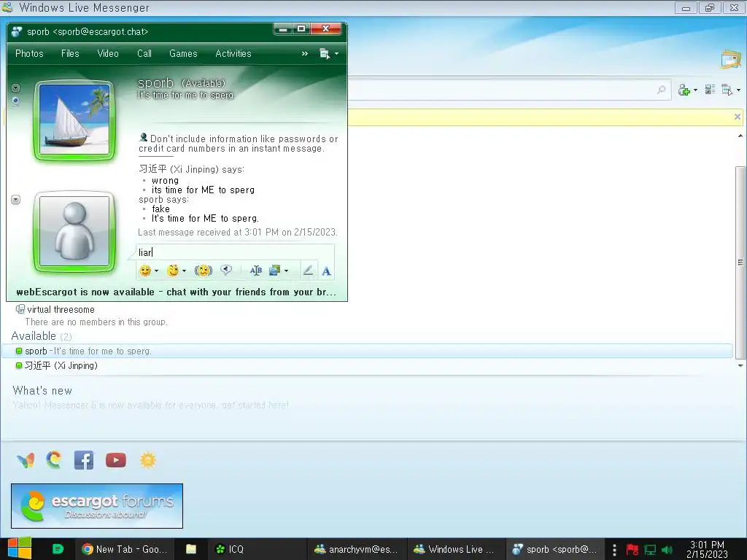Click my default avatar display picture
This screenshot has height=560, width=747.
(x=74, y=231)
